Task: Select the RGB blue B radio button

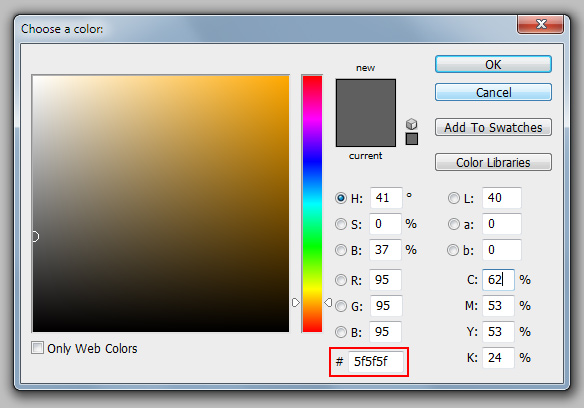Action: click(341, 332)
